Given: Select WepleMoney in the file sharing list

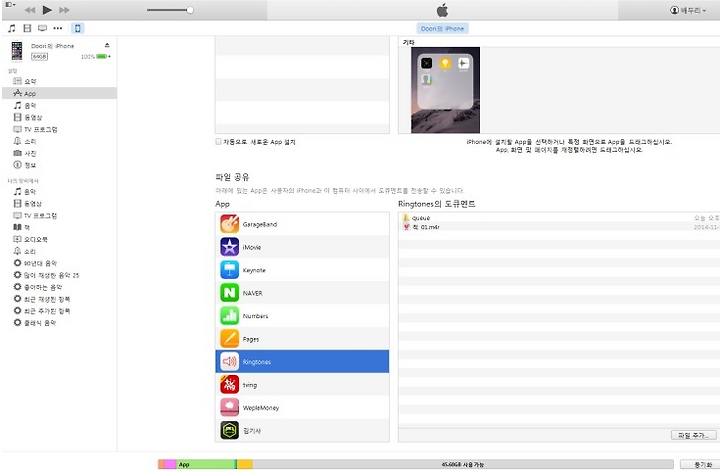Looking at the screenshot, I should click(x=302, y=407).
